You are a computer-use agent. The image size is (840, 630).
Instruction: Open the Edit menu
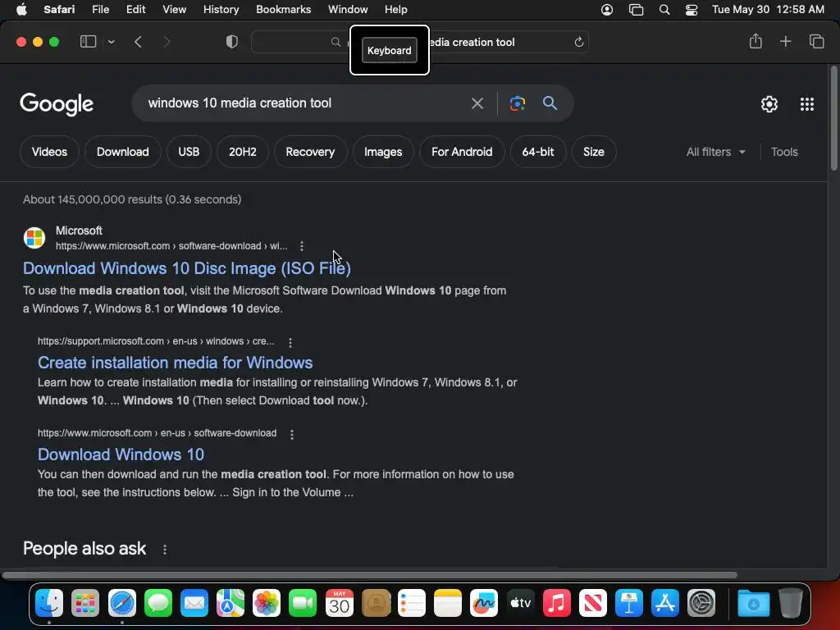[135, 10]
